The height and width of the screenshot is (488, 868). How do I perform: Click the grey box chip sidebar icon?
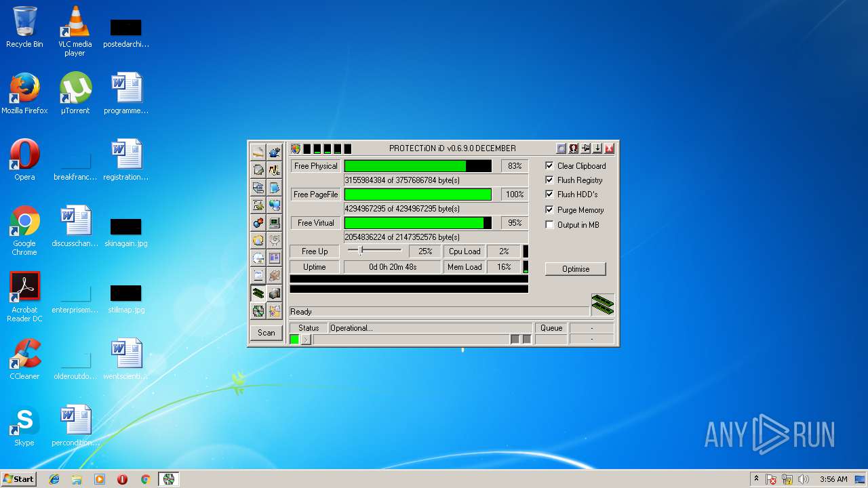pos(275,293)
